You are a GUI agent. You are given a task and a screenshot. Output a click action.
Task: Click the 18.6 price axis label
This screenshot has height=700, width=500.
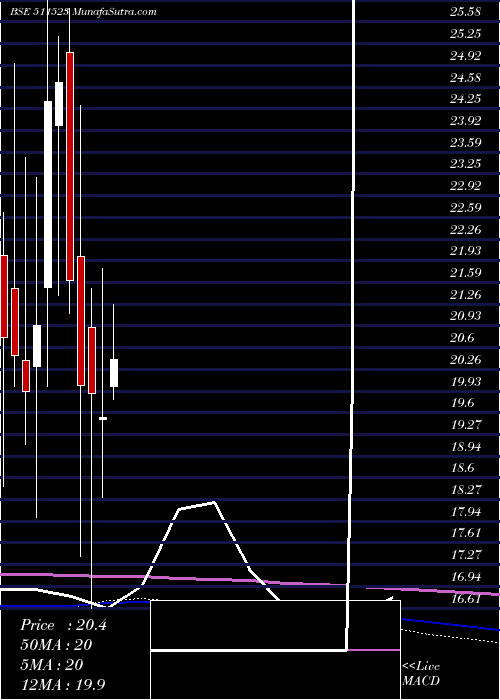coord(462,468)
